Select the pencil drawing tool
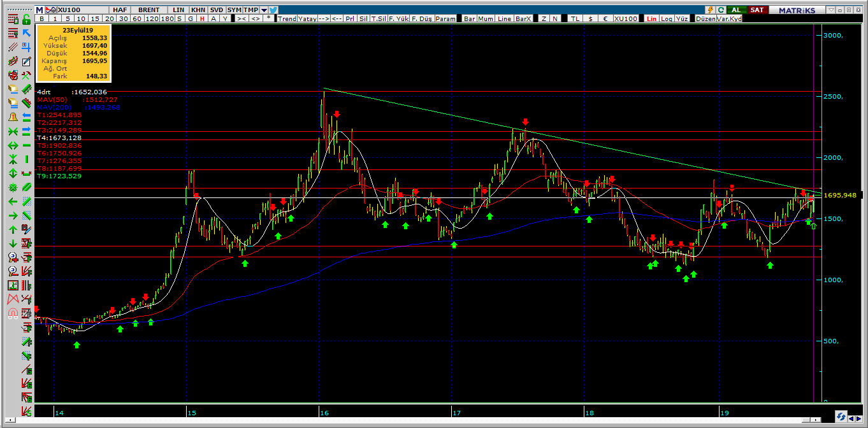The height and width of the screenshot is (428, 868). tap(27, 62)
